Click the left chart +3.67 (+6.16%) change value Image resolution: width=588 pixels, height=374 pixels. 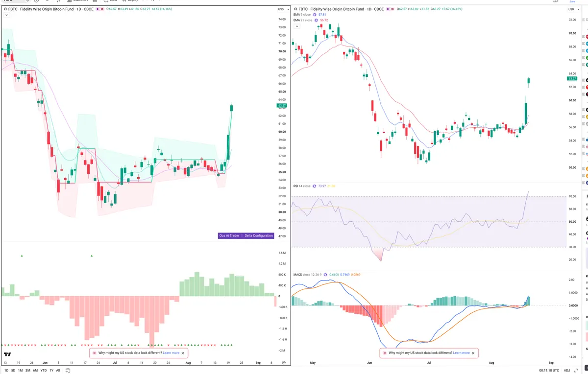pyautogui.click(x=163, y=9)
